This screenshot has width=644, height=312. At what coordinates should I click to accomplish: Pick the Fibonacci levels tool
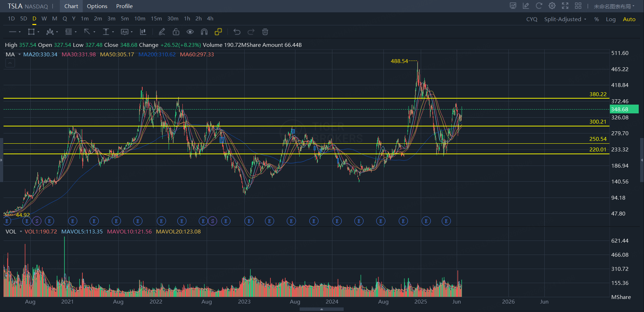[68, 32]
